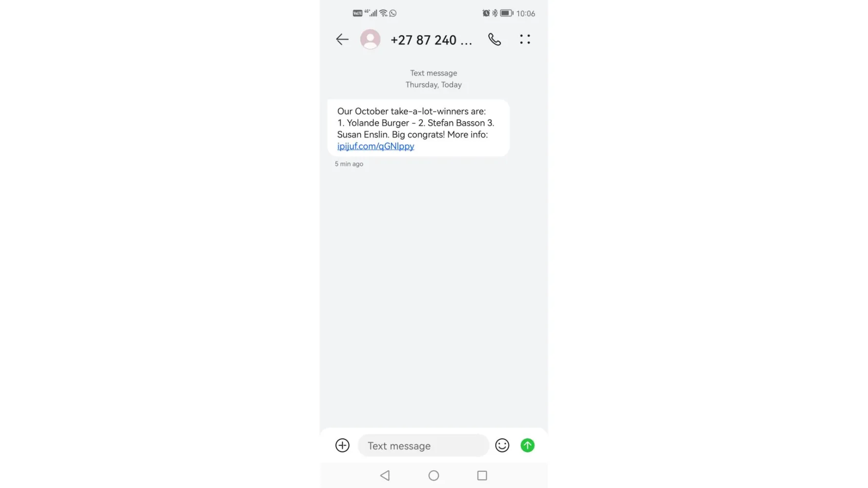Send message with green arrow button

point(527,446)
